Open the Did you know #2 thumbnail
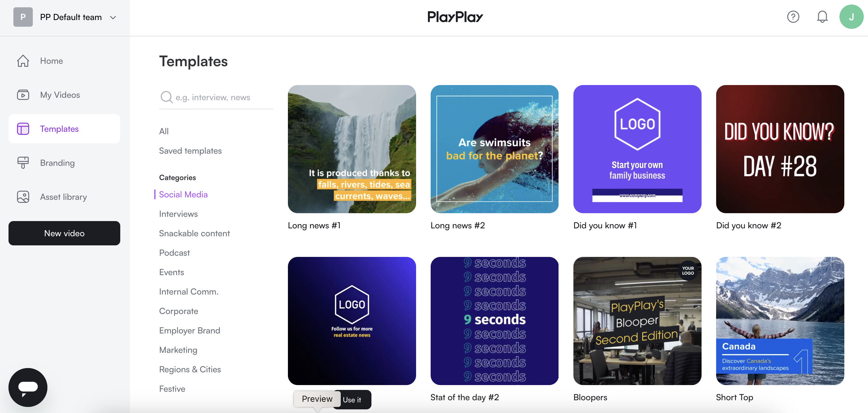Image resolution: width=868 pixels, height=413 pixels. click(x=780, y=149)
